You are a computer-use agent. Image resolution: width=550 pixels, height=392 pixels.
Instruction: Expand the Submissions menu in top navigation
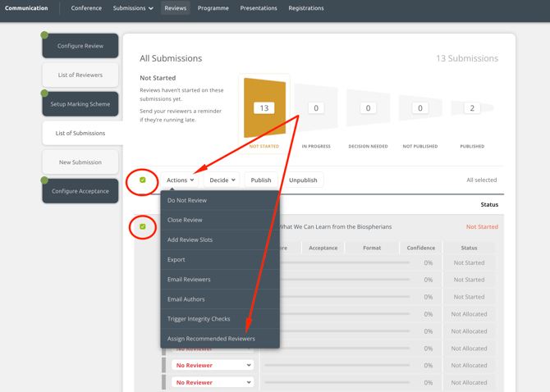coord(133,8)
